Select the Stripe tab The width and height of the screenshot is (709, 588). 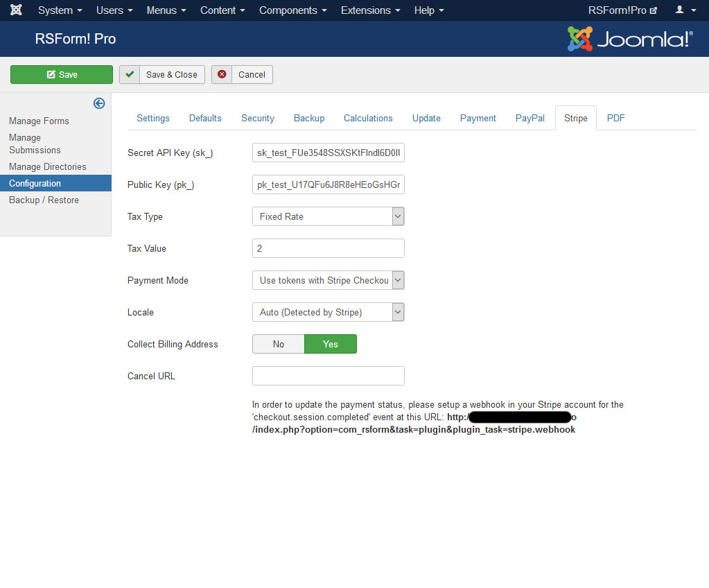pyautogui.click(x=576, y=118)
